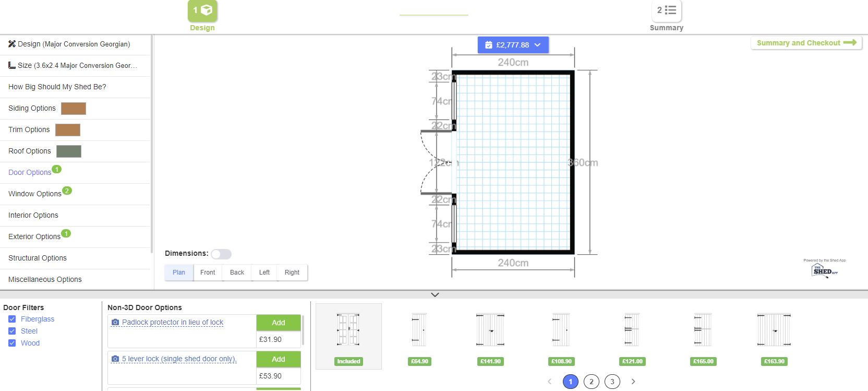Toggle the Dimensions switch

pyautogui.click(x=221, y=254)
